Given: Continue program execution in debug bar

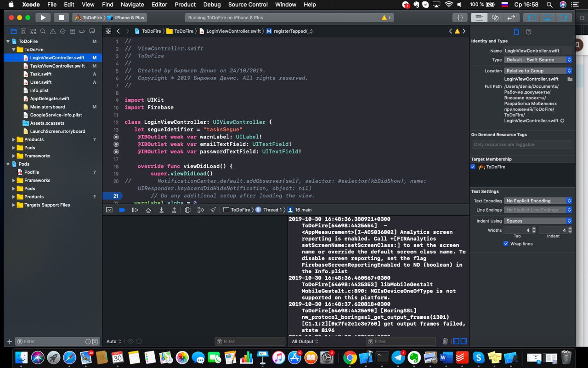Looking at the screenshot, I should tap(135, 210).
